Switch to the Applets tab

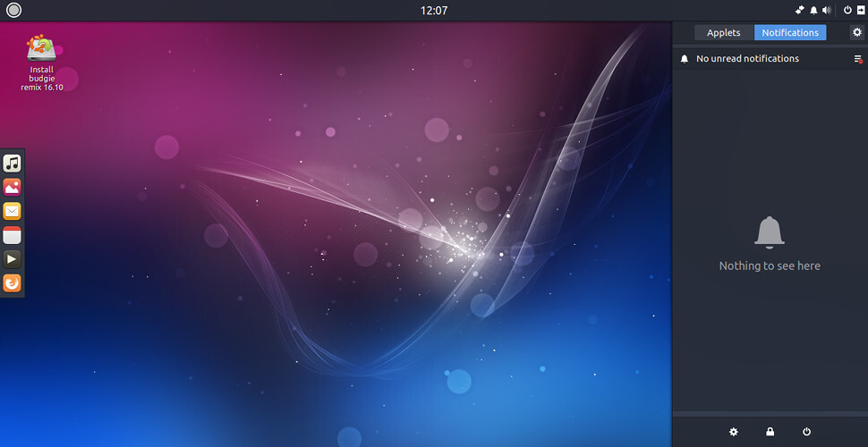(724, 33)
